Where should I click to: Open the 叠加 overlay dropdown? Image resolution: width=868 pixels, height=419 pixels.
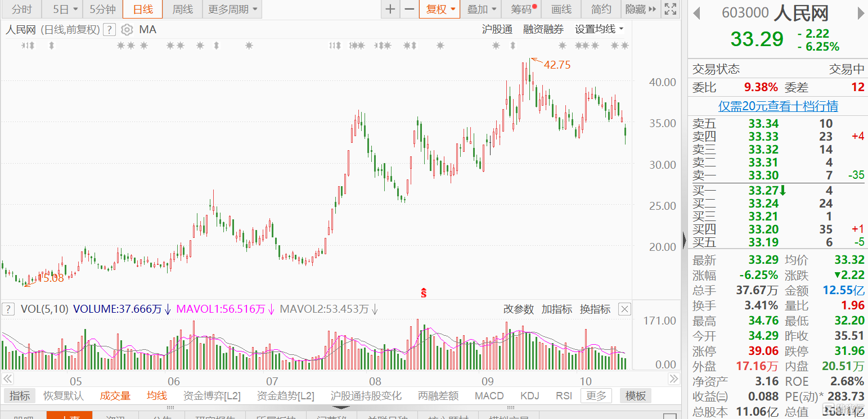(482, 9)
